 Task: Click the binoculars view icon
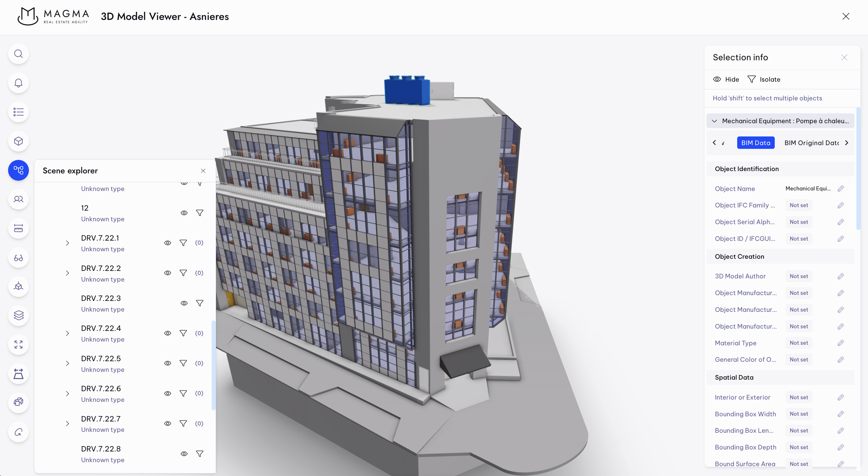(18, 258)
